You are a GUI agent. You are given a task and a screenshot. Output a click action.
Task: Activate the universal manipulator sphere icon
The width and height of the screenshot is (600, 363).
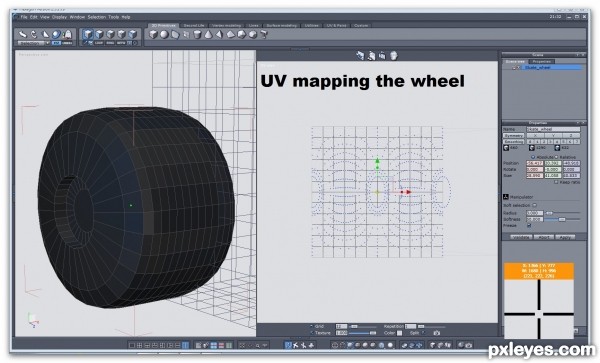coord(57,34)
